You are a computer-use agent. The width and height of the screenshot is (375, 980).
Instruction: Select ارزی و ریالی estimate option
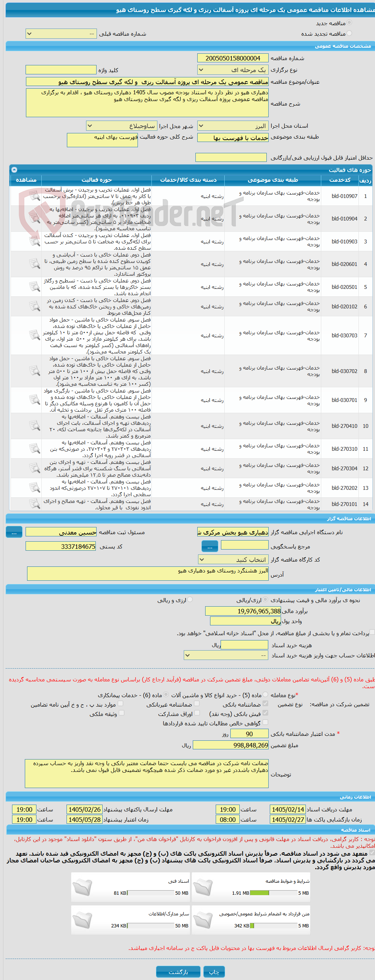point(190,599)
